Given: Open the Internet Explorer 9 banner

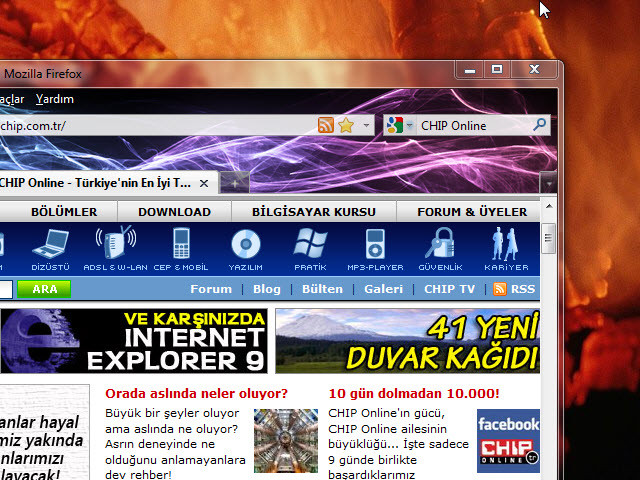Looking at the screenshot, I should (x=134, y=341).
